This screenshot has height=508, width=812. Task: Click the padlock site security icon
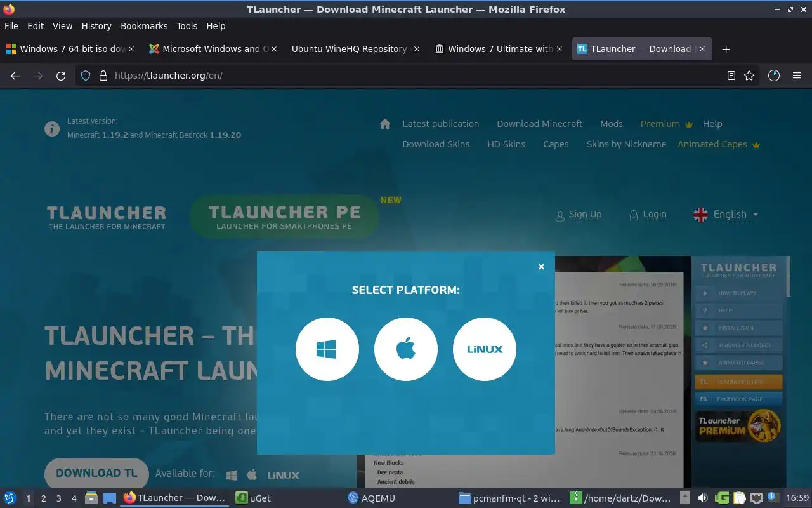point(103,76)
